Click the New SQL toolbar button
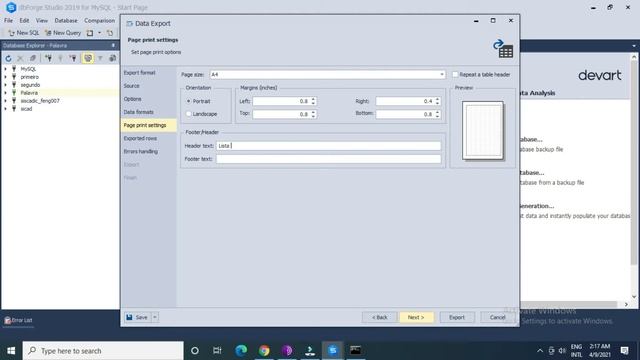This screenshot has height=360, width=640. tap(23, 33)
